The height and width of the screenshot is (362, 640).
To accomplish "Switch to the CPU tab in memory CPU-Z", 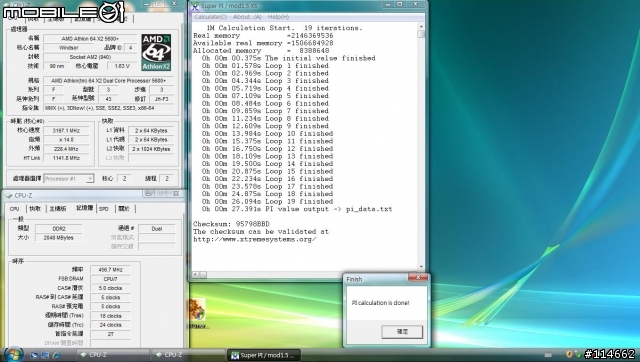I will [x=14, y=209].
